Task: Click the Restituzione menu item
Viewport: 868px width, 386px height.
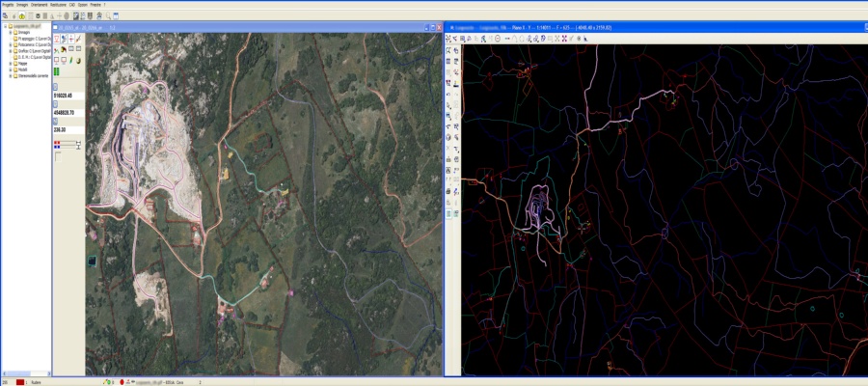Action: click(58, 5)
